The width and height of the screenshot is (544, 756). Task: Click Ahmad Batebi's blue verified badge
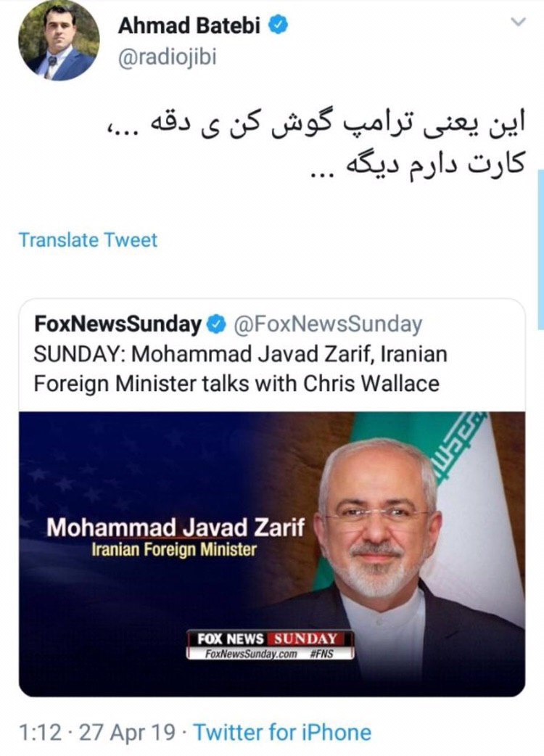(278, 24)
